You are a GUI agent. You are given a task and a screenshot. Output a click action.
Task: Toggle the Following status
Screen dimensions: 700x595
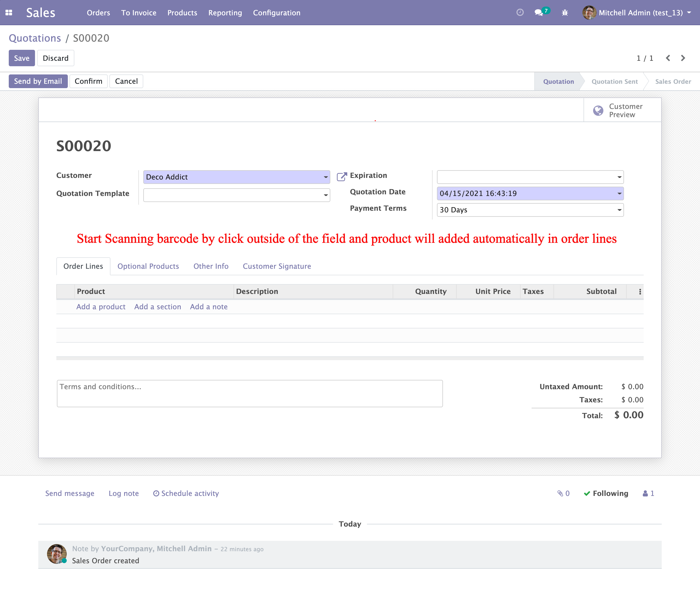tap(606, 493)
